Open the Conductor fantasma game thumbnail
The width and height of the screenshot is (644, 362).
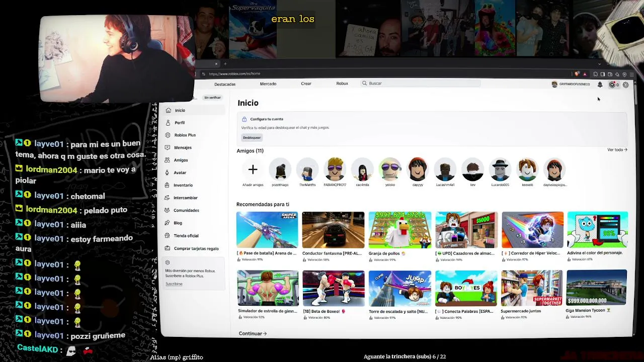[x=333, y=230]
